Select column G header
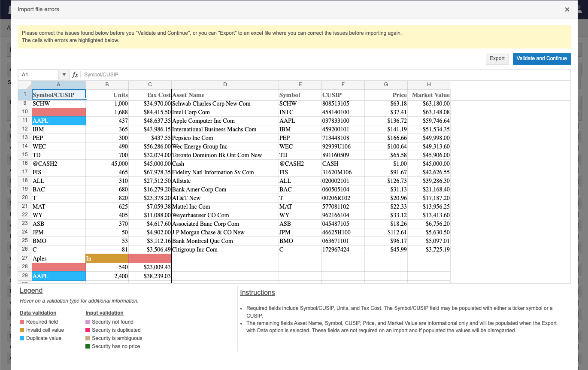The height and width of the screenshot is (370, 588). pos(386,85)
